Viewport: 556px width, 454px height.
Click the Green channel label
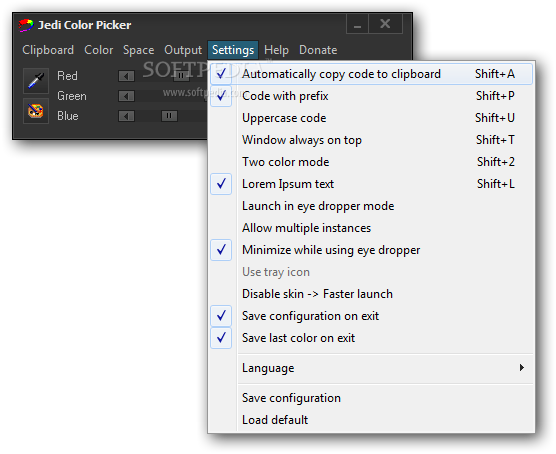72,96
